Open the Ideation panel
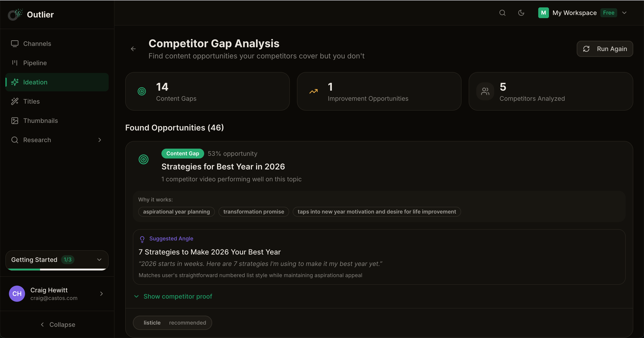 35,82
